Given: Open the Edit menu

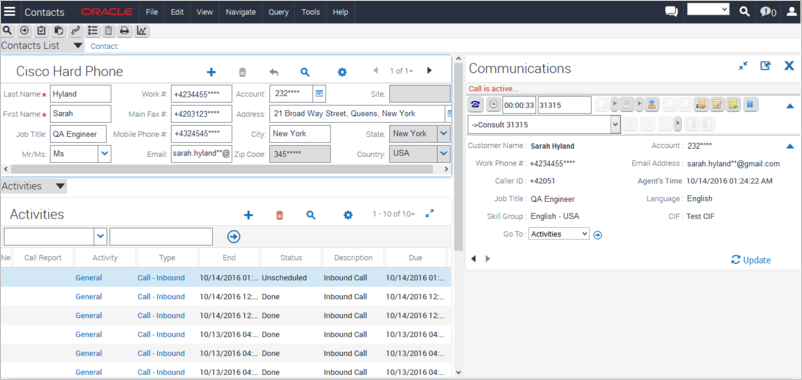Looking at the screenshot, I should click(177, 12).
